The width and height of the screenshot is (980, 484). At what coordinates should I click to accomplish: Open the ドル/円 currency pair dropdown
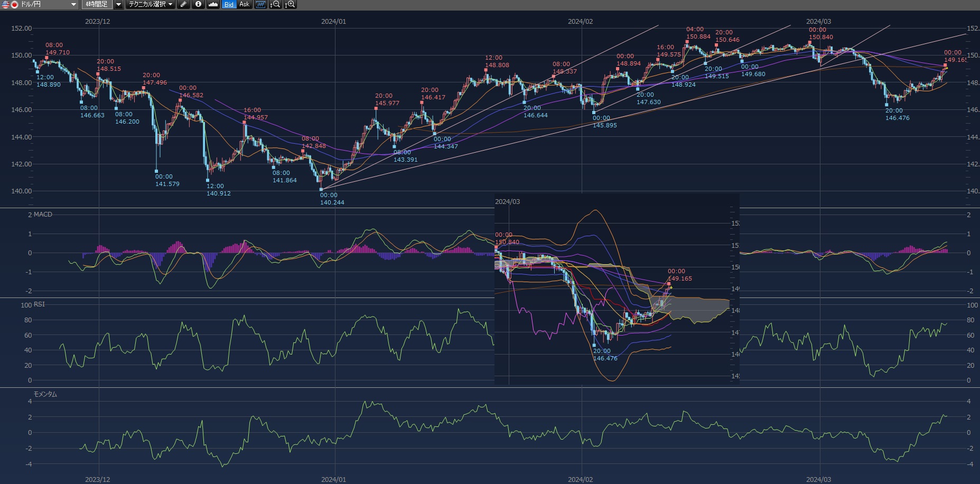point(73,4)
